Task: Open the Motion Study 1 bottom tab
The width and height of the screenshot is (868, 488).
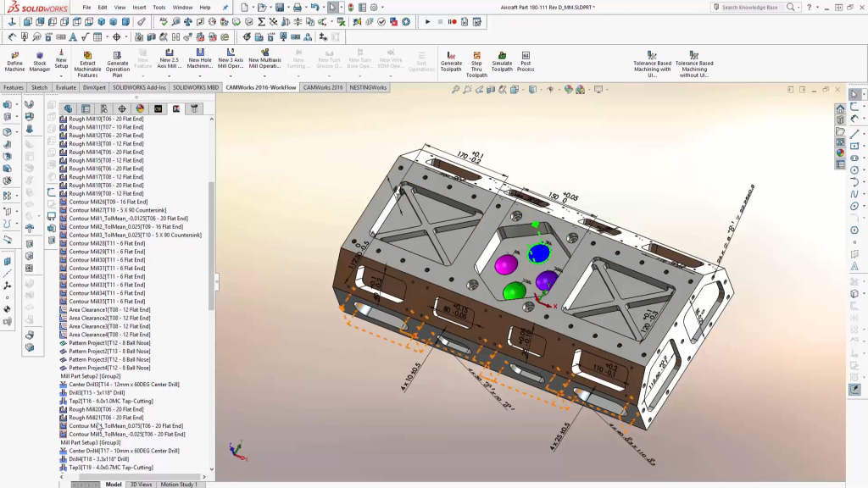Action: pos(179,484)
